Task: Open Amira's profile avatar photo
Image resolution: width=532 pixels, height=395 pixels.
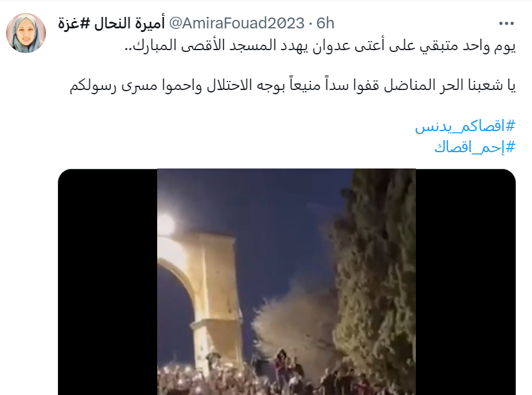Action: tap(26, 33)
